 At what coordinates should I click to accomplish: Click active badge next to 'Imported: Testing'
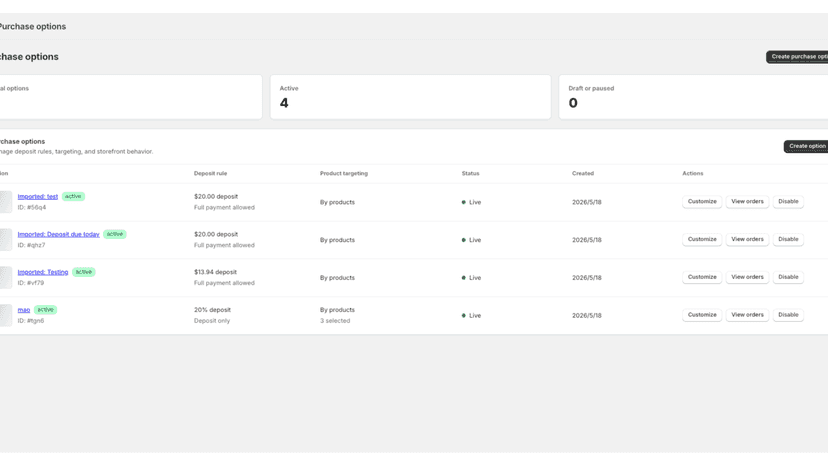(x=83, y=272)
